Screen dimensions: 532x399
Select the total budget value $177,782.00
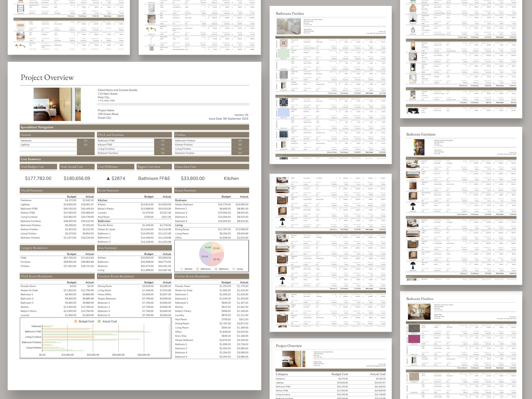(38, 178)
